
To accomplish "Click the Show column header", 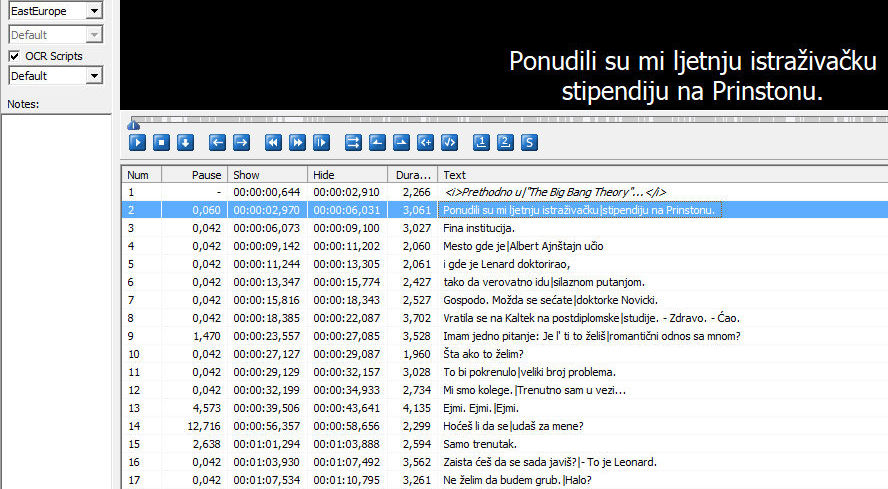I will click(267, 175).
